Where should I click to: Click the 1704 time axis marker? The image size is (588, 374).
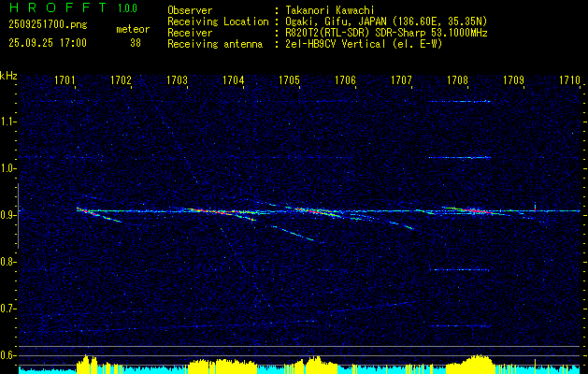234,79
